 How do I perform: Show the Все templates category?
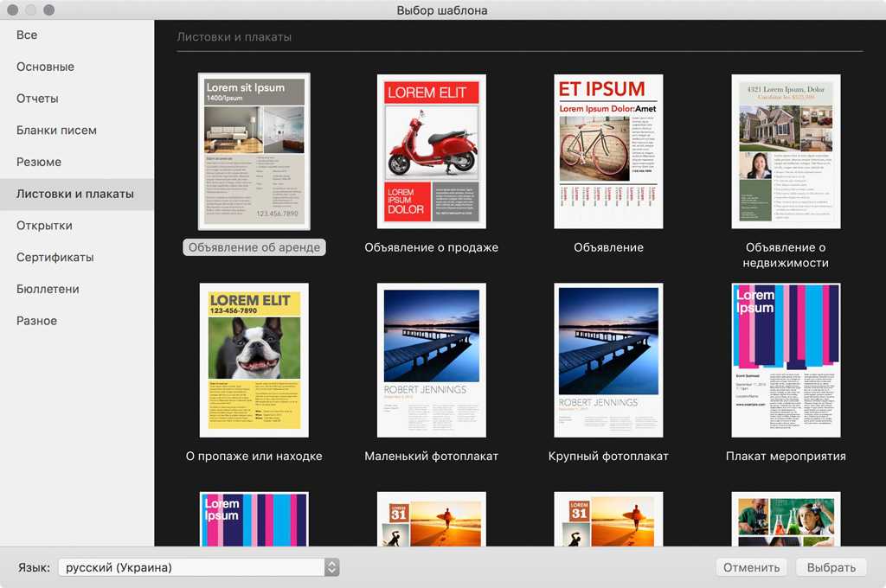tap(27, 35)
